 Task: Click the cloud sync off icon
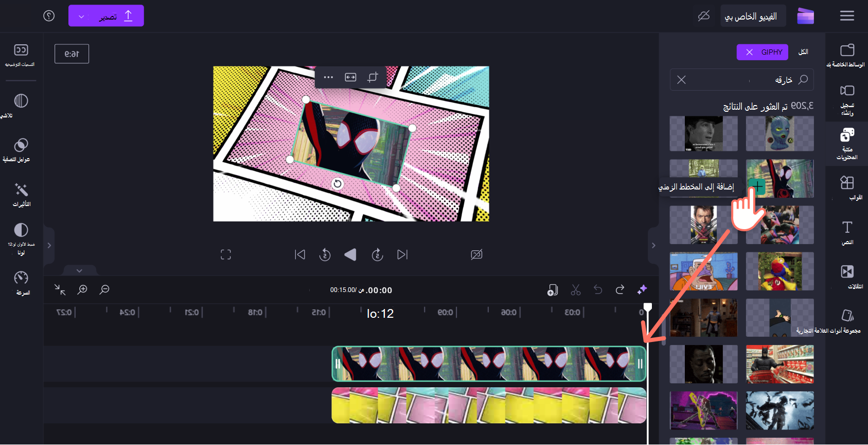(704, 16)
